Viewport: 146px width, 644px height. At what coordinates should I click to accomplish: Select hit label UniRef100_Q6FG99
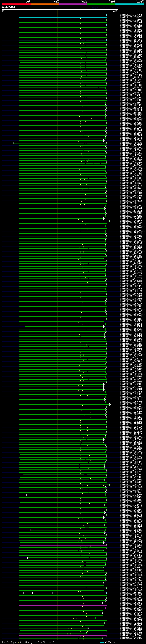[131, 301]
